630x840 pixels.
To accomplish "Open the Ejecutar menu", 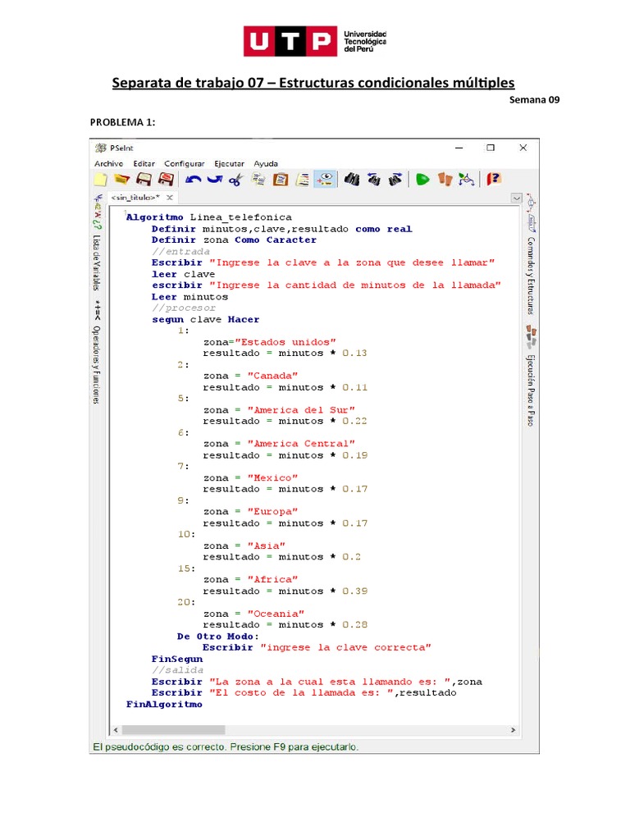I will click(x=229, y=163).
